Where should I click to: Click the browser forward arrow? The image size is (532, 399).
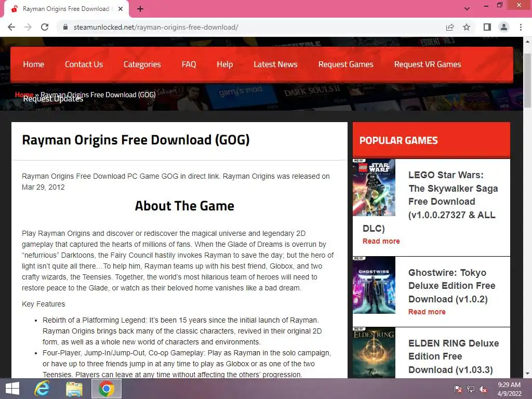(x=28, y=27)
